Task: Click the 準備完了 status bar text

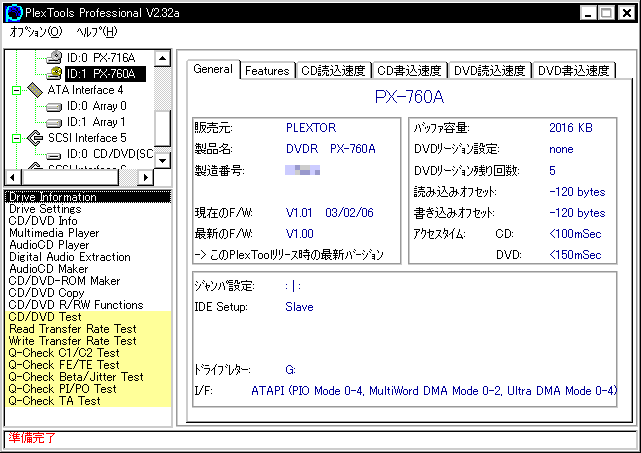Action: (x=32, y=438)
